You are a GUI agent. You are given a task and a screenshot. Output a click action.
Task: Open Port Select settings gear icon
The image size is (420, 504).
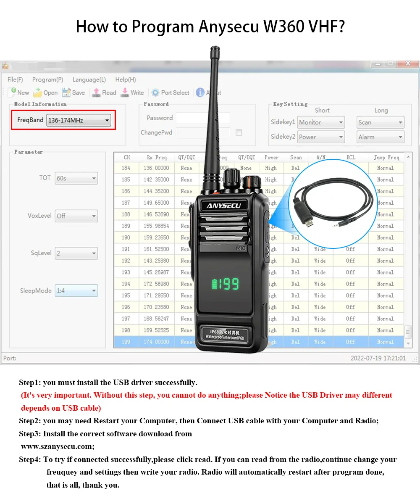coord(155,92)
